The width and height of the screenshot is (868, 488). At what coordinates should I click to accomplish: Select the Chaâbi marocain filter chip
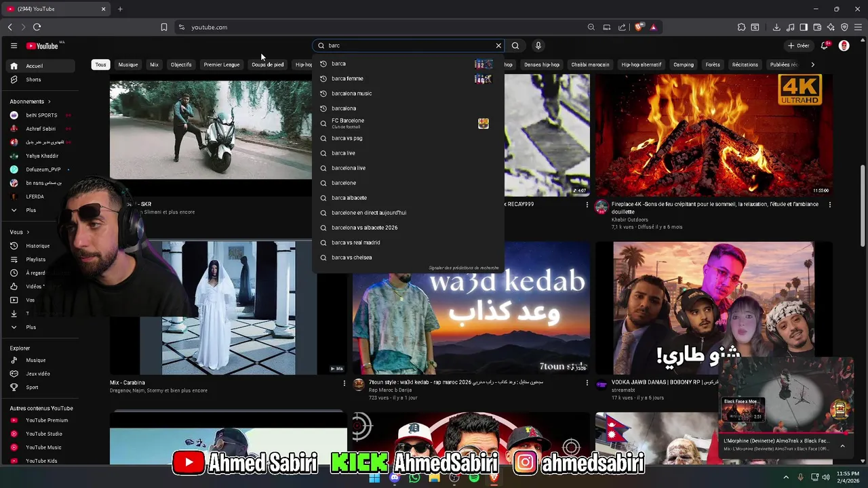590,64
